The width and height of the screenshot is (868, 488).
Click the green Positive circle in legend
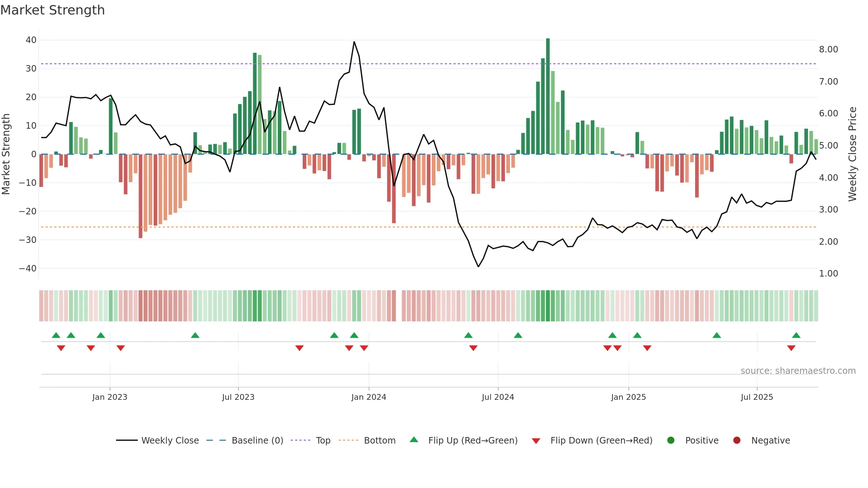(x=671, y=440)
